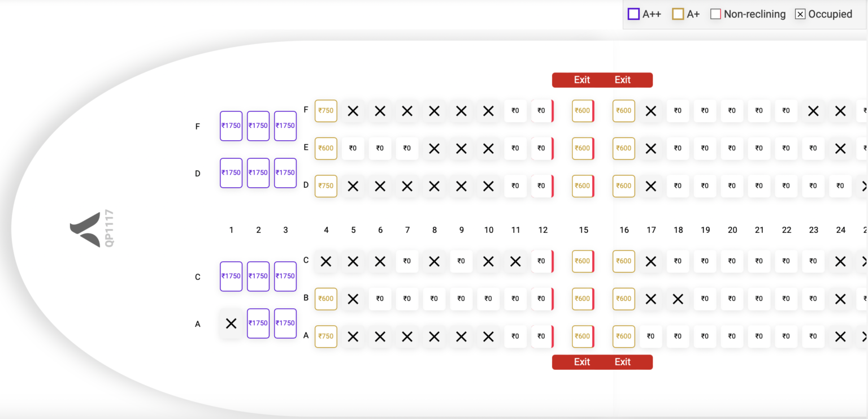
Task: Select free seat 7C priced ₹0
Action: coord(407,261)
